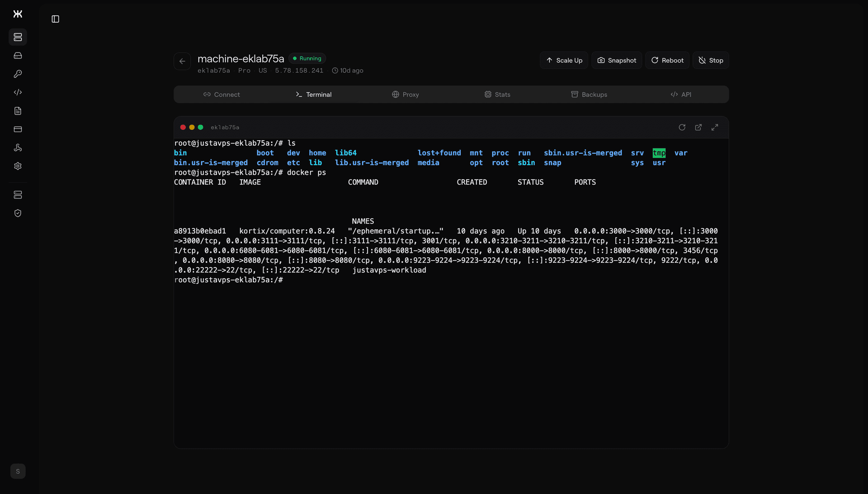This screenshot has width=868, height=494.
Task: Open the documents file icon in sidebar
Action: 18,111
